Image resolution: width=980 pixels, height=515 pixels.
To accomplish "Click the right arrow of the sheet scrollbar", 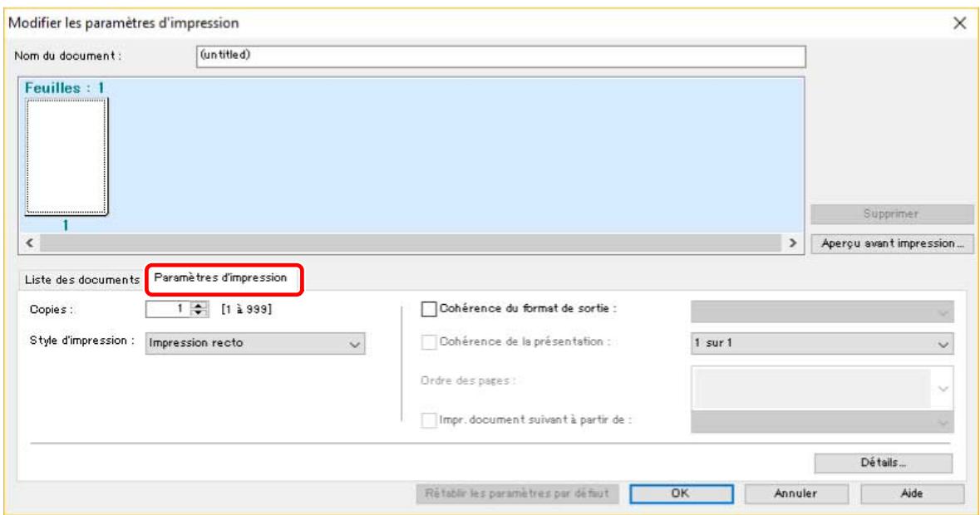I will point(792,243).
